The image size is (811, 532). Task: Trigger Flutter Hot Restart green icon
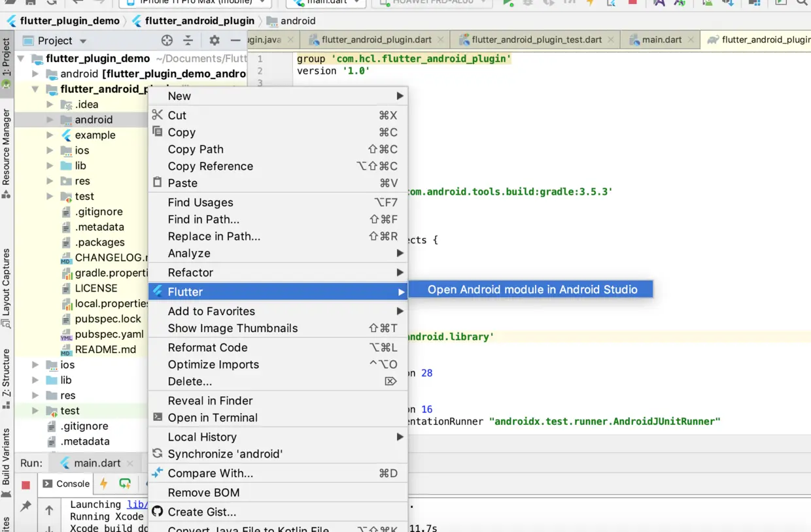(125, 484)
